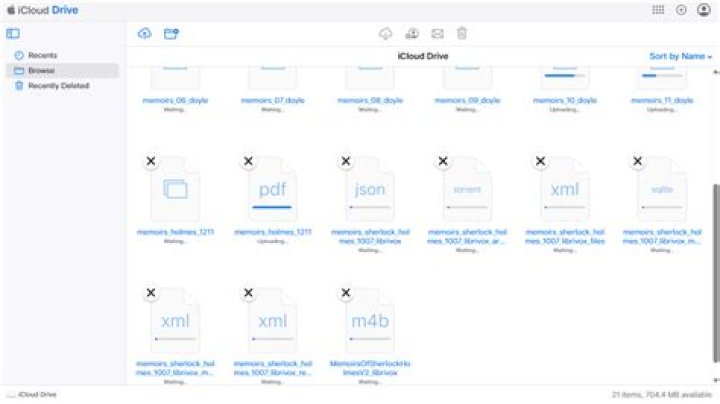The image size is (720, 404).
Task: Click the MemoirsOfSherlockHolmesV2_librivox file name
Action: coord(370,368)
